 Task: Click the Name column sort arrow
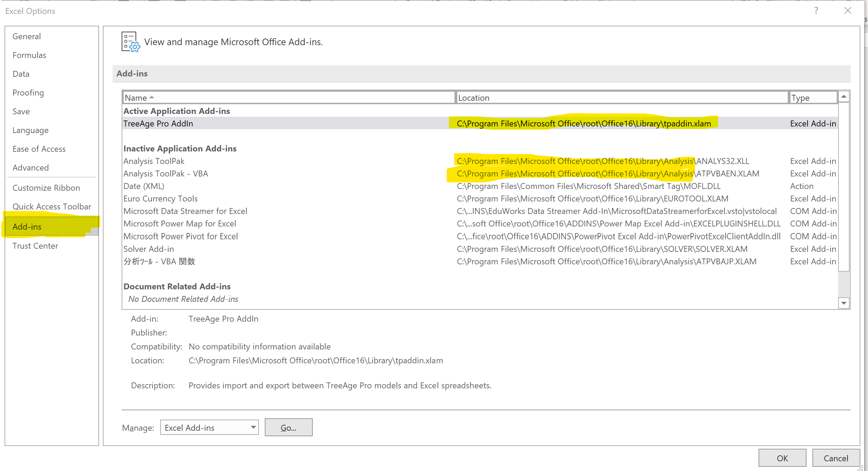(x=152, y=98)
